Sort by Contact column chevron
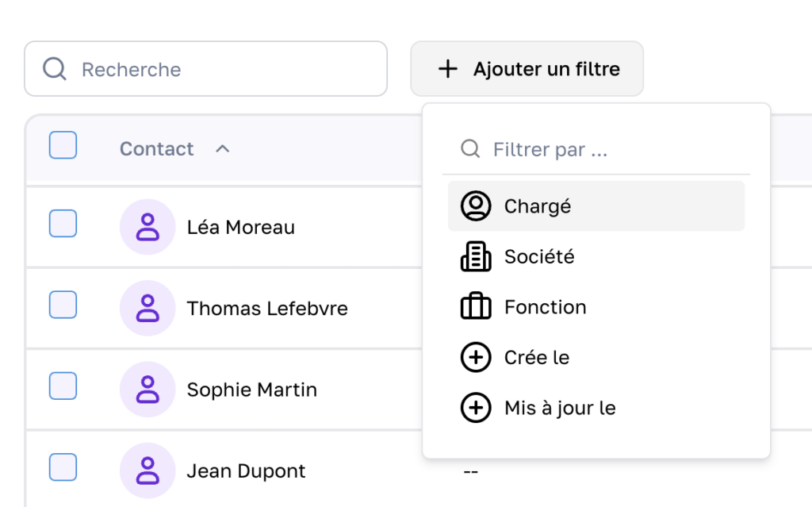 (223, 148)
